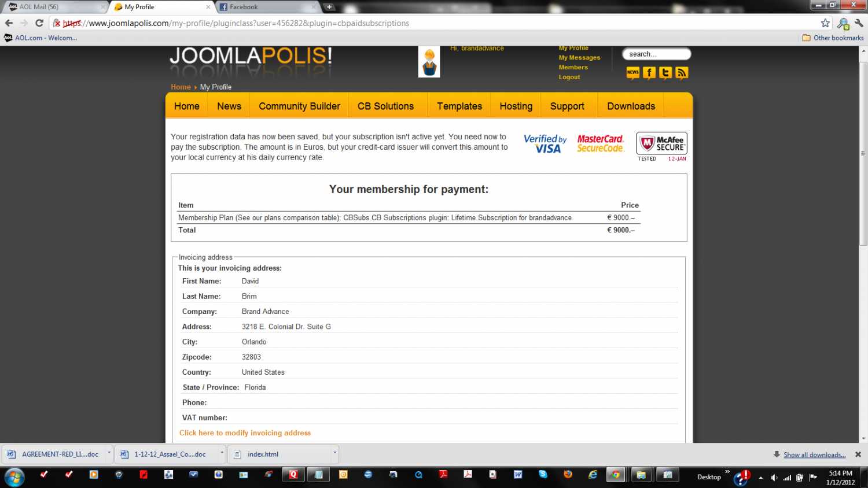Click here to modify invoicing address
868x488 pixels.
tap(245, 433)
